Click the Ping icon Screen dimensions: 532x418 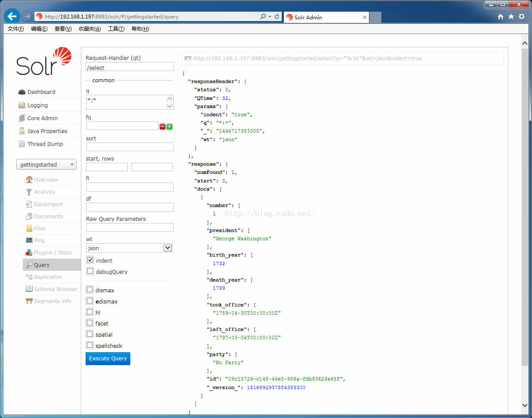point(29,240)
